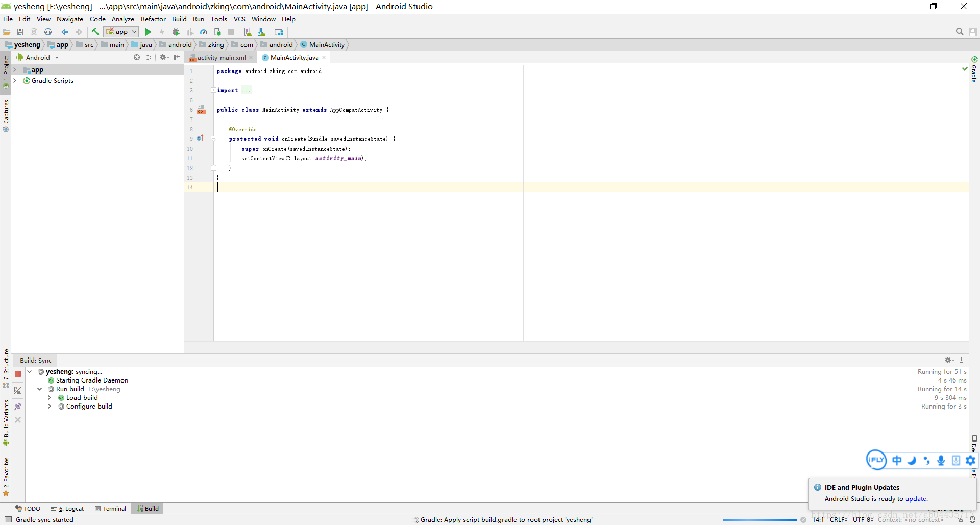Expand the Configure build node
This screenshot has height=525, width=980.
click(x=50, y=407)
